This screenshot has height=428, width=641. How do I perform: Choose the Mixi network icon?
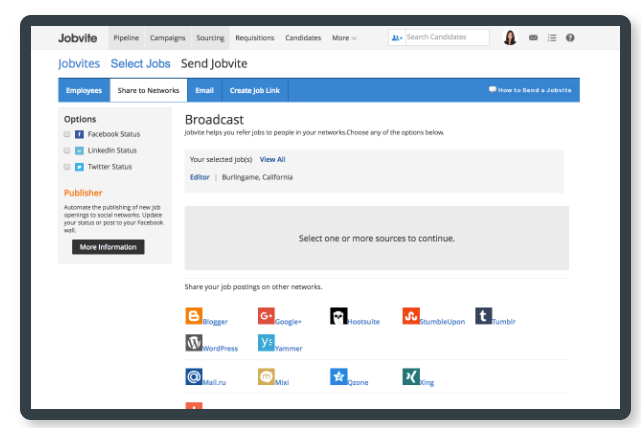pos(266,376)
